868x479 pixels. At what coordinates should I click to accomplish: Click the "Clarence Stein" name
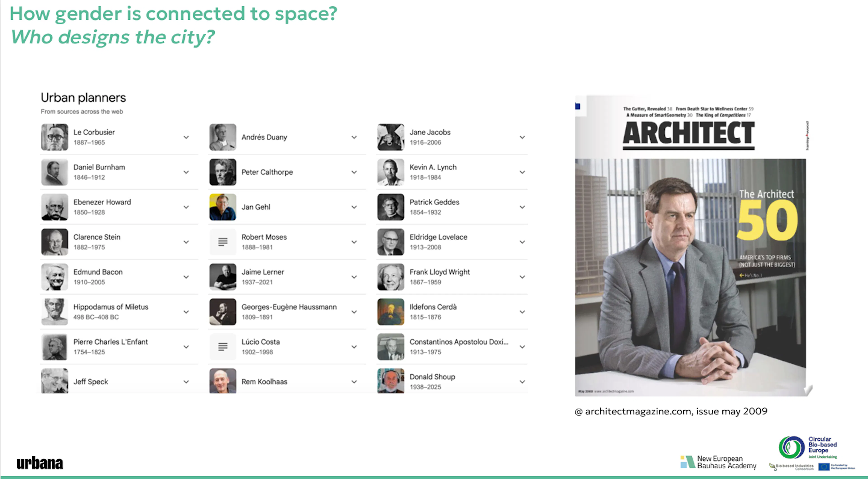pos(97,237)
